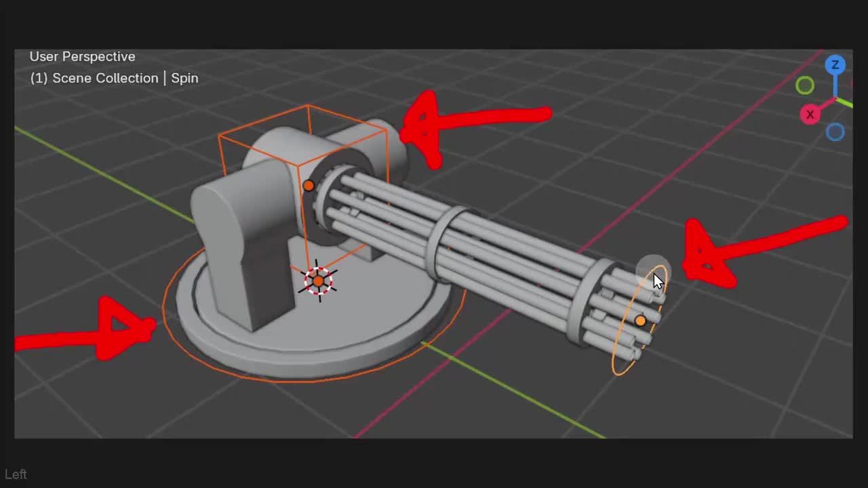Select the 3D cursor crosshair

pyautogui.click(x=318, y=281)
